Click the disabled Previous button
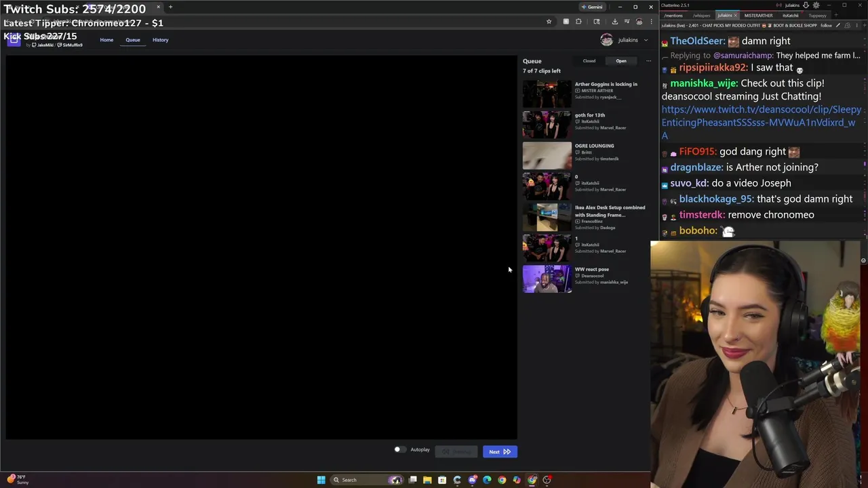The image size is (868, 488). click(x=456, y=451)
